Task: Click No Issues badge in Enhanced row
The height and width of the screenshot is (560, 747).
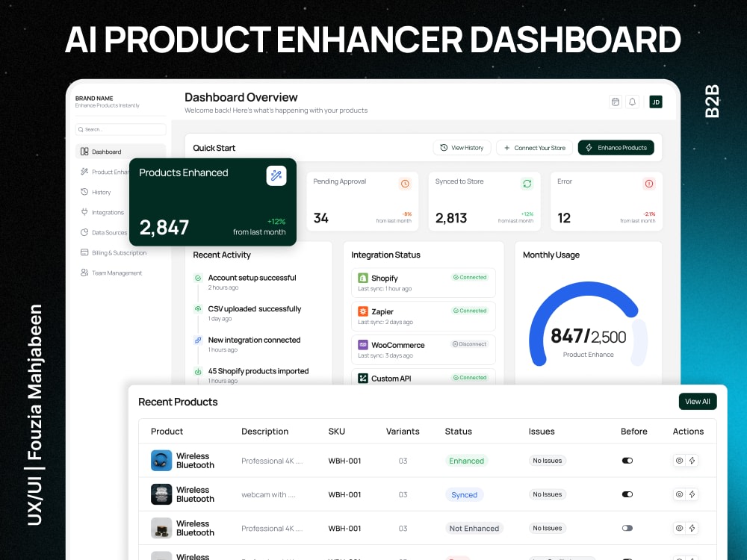Action: [x=548, y=461]
